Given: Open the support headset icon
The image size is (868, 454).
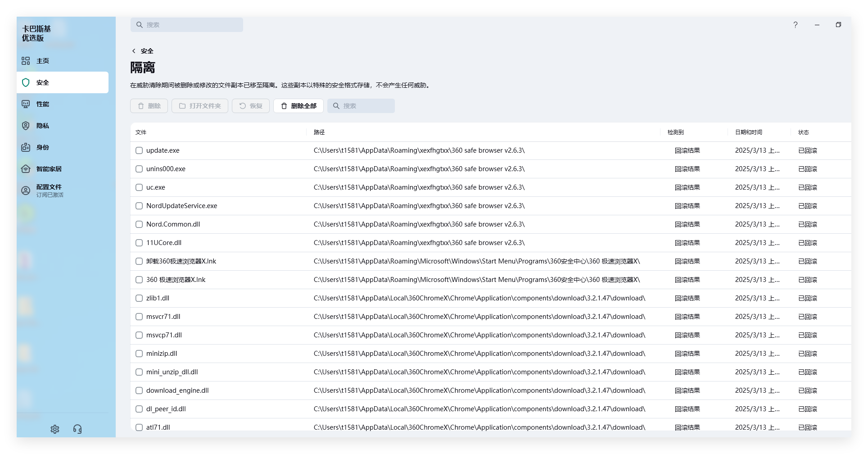Looking at the screenshot, I should click(x=77, y=429).
